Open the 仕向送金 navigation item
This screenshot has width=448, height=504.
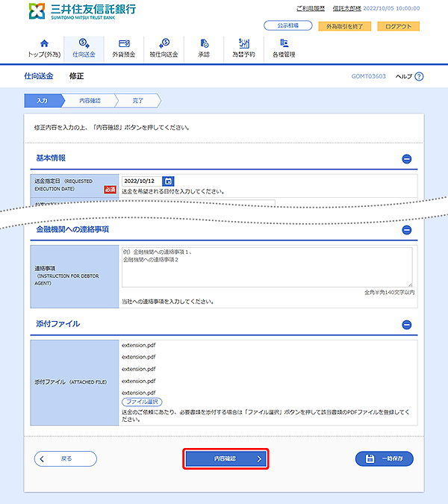84,49
